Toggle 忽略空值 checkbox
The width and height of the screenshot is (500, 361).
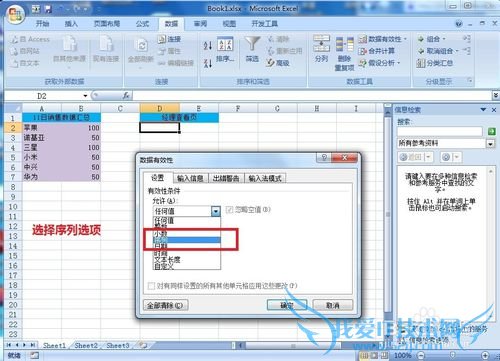[x=229, y=210]
